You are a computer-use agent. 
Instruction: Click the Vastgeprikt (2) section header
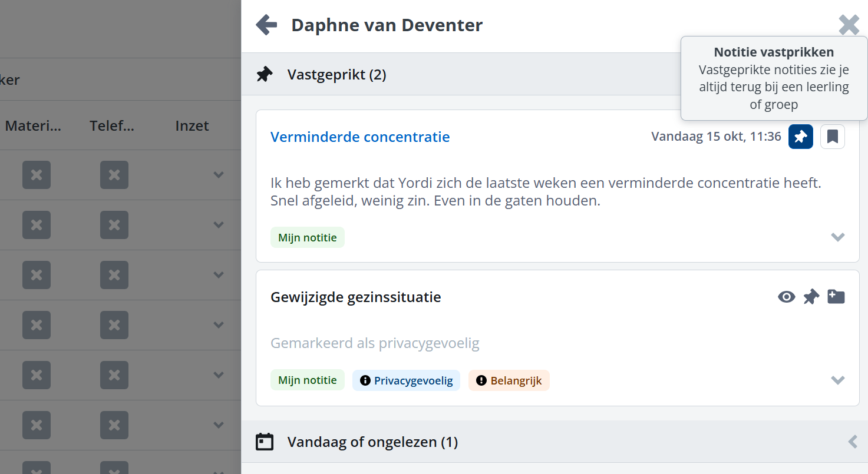(336, 75)
